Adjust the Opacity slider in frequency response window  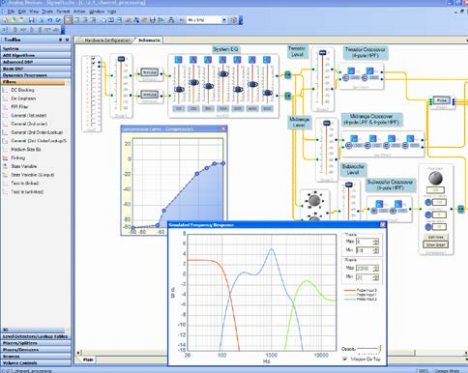[369, 349]
